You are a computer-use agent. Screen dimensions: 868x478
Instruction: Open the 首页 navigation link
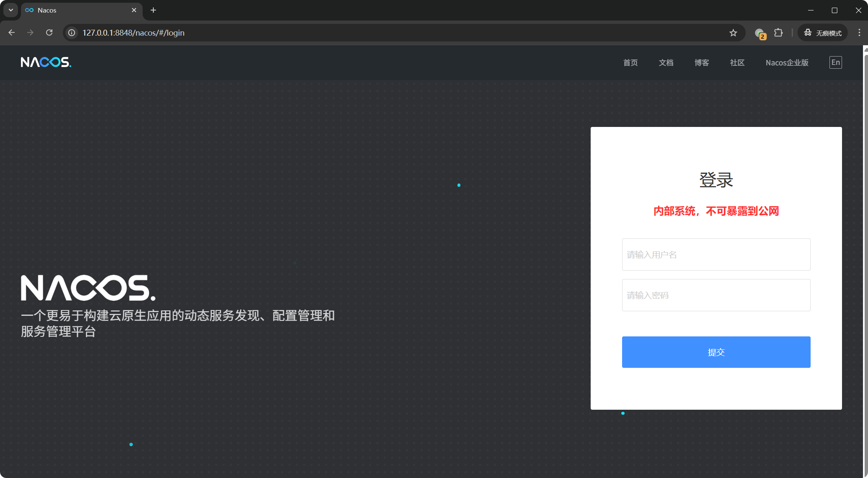(x=630, y=62)
